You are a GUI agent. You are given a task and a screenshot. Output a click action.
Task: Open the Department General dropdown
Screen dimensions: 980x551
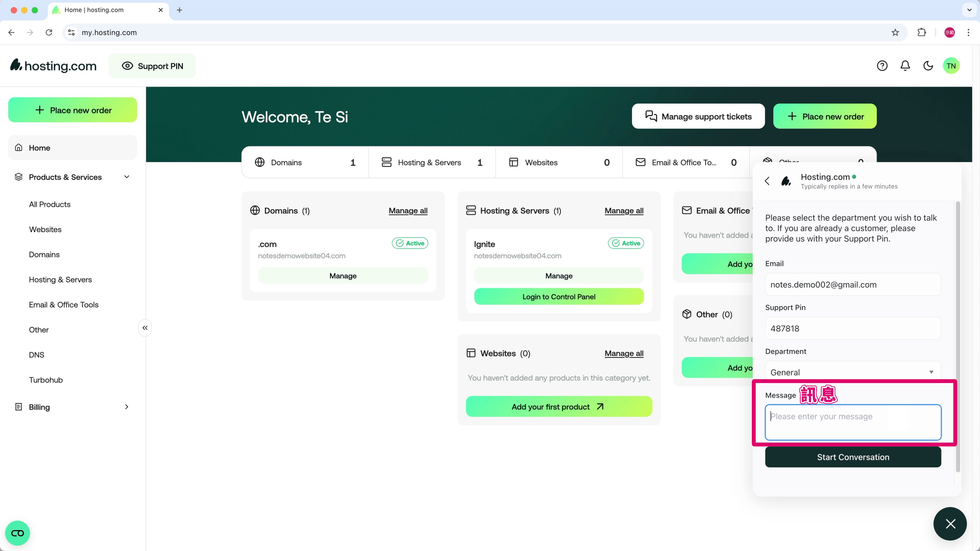(853, 372)
